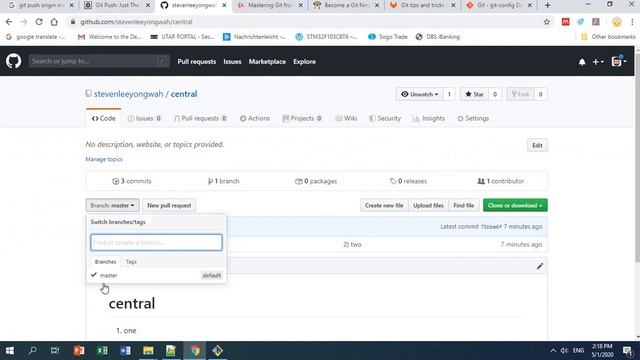This screenshot has height=360, width=640.
Task: Open Unwatch dropdown
Action: tap(420, 94)
